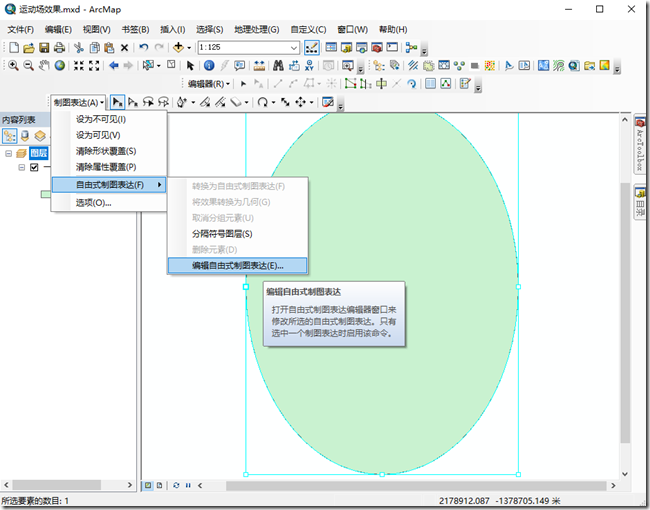The width and height of the screenshot is (650, 510).
Task: Open the move tool dropdown arrow
Action: pos(311,102)
